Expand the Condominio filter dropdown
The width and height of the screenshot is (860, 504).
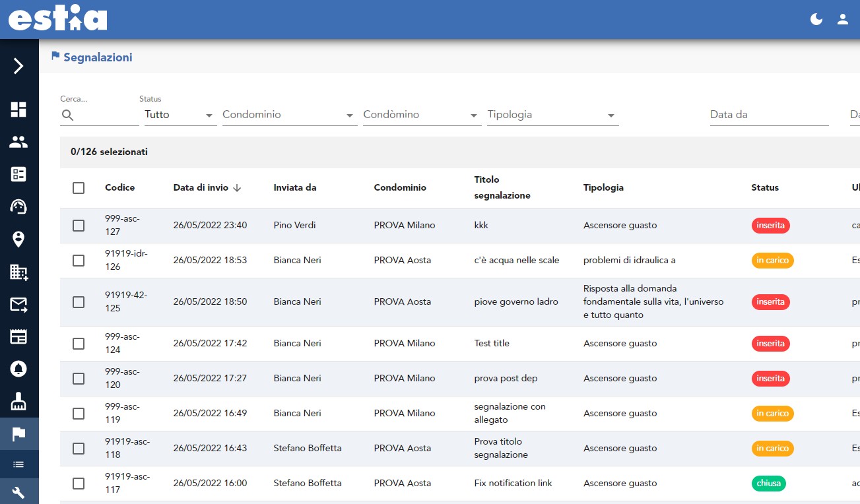(289, 115)
